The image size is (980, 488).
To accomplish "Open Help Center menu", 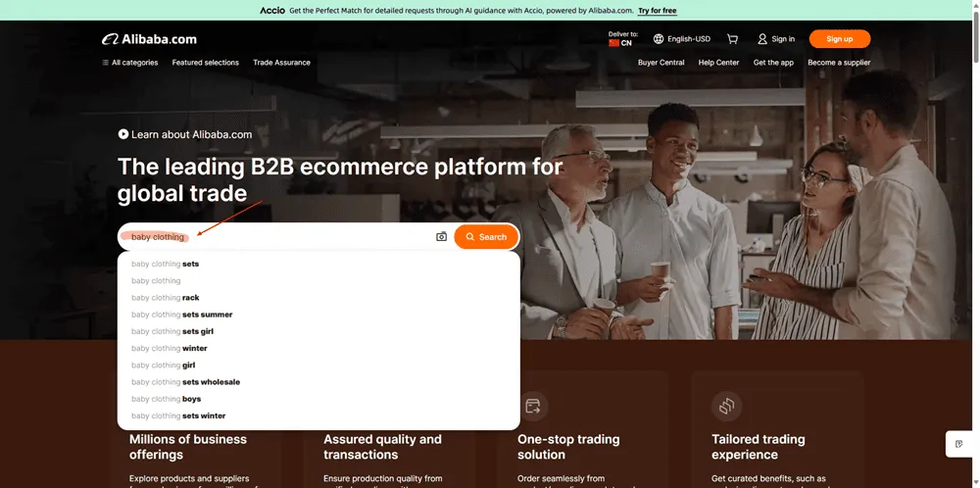I will 718,63.
